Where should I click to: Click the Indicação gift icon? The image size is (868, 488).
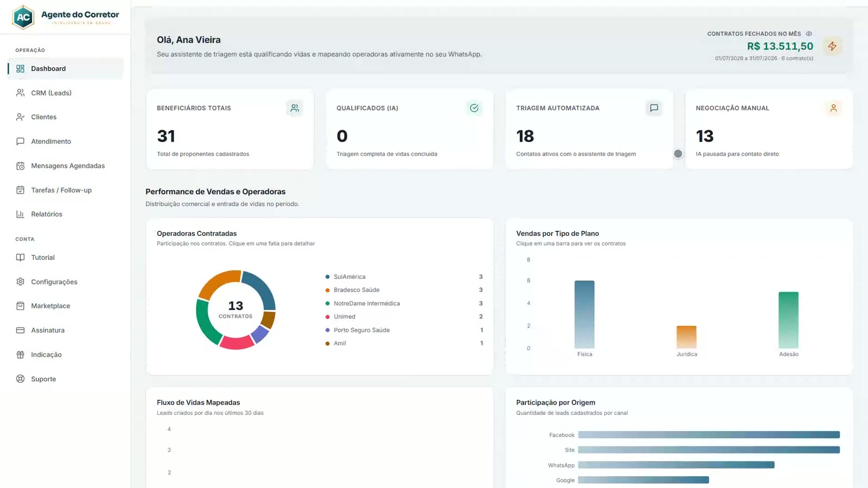20,355
